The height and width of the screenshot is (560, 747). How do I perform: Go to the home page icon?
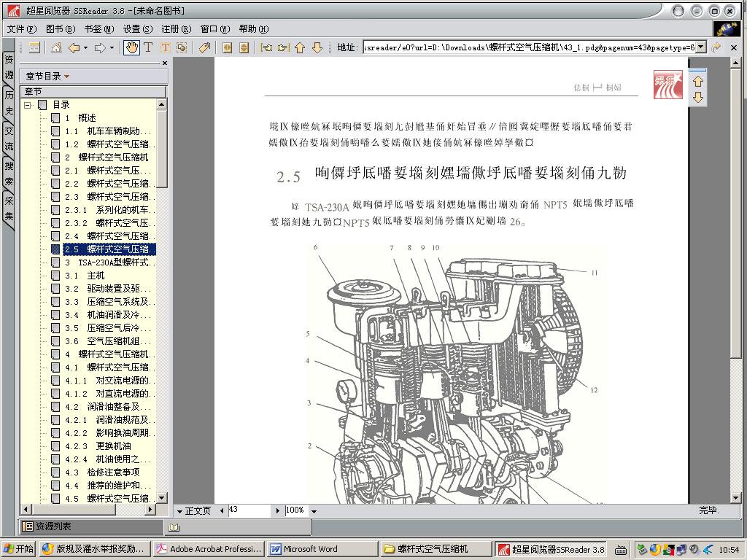click(x=56, y=47)
